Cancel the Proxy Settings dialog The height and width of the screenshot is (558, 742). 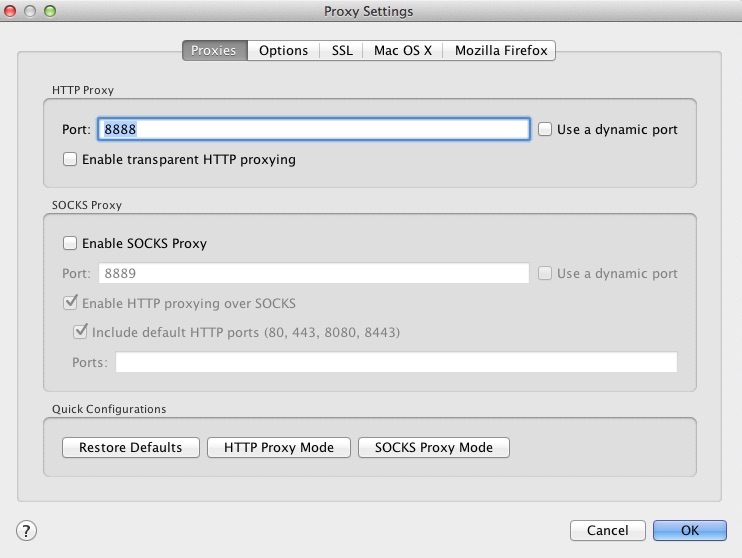(x=607, y=530)
